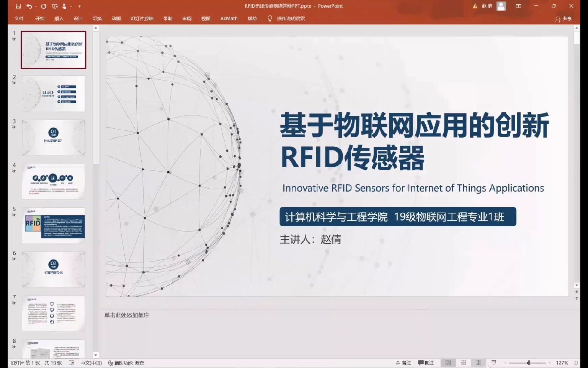
Task: Open the 幻灯片放映 ribbon tab
Action: click(x=142, y=18)
